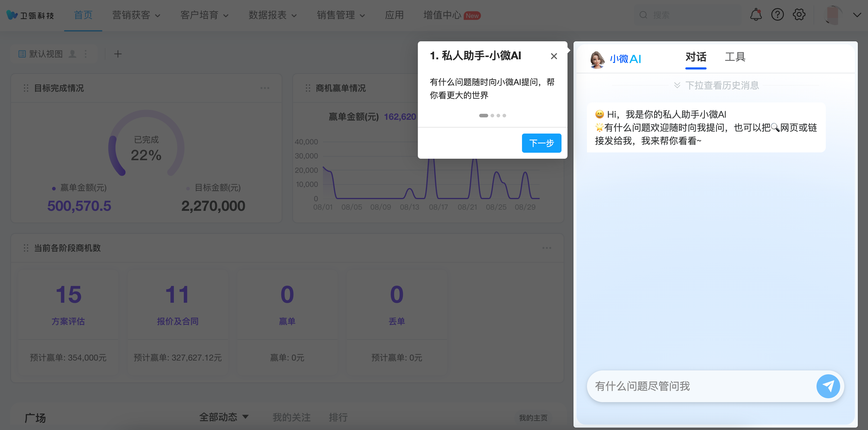Image resolution: width=868 pixels, height=430 pixels.
Task: Open the notification bell icon
Action: coord(756,14)
